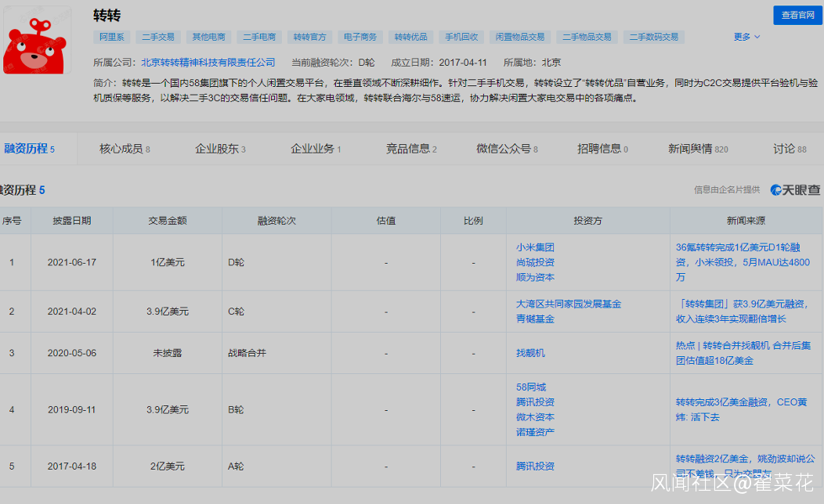Click amount cell 2亿美元

[168, 466]
